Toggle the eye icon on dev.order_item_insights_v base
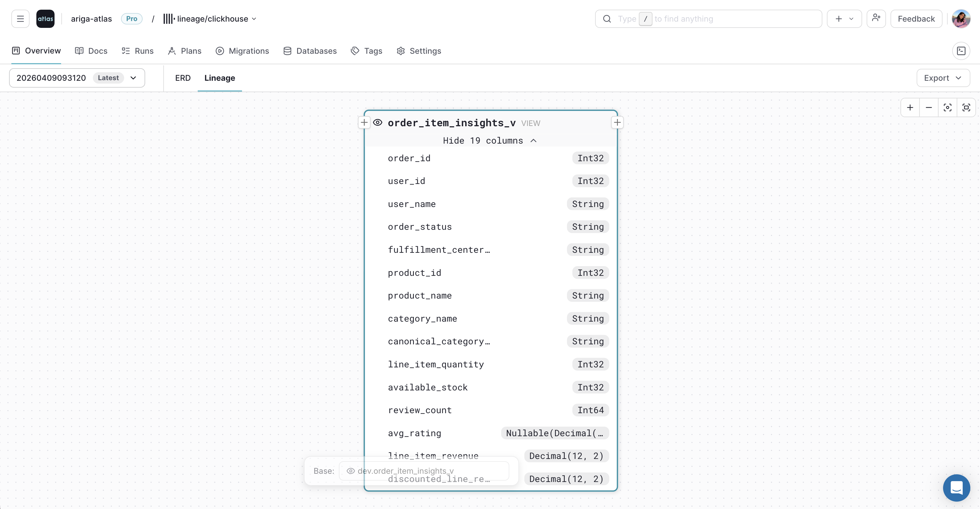 pyautogui.click(x=350, y=471)
